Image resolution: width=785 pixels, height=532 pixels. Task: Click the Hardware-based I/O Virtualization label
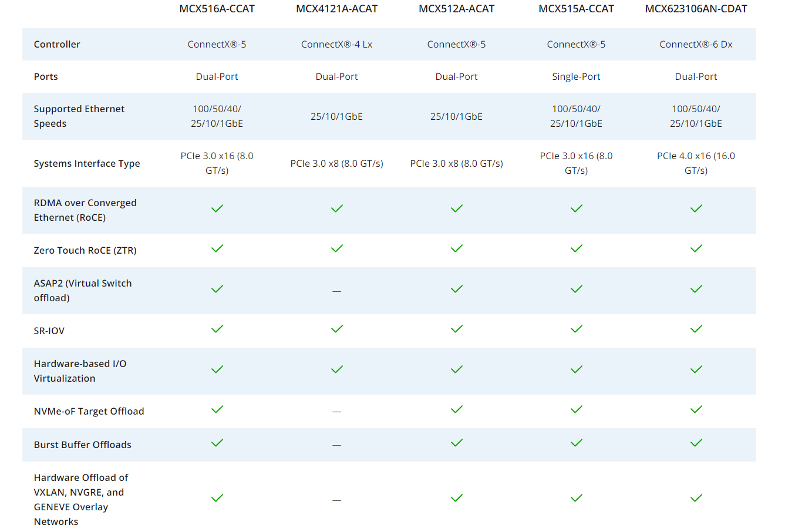click(80, 371)
